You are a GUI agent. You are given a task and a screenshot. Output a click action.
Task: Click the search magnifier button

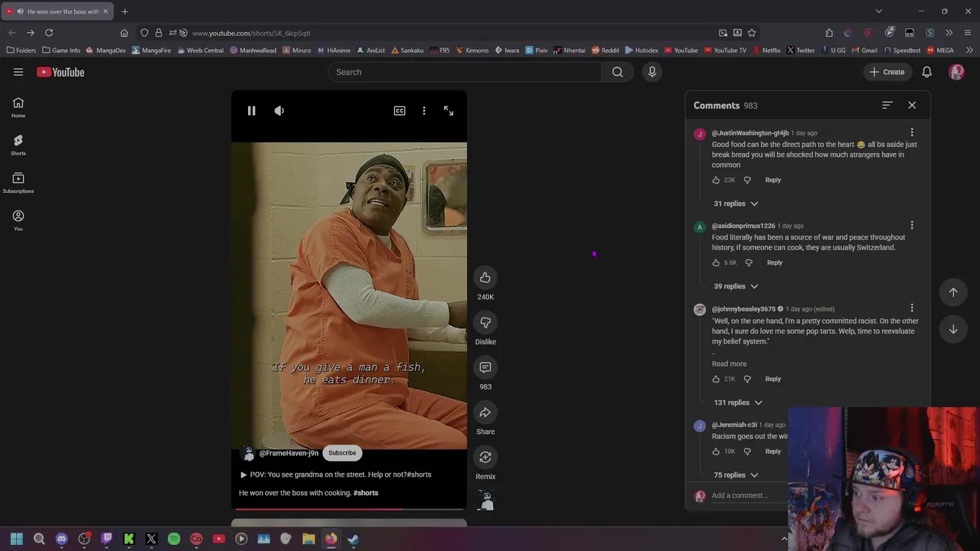617,72
